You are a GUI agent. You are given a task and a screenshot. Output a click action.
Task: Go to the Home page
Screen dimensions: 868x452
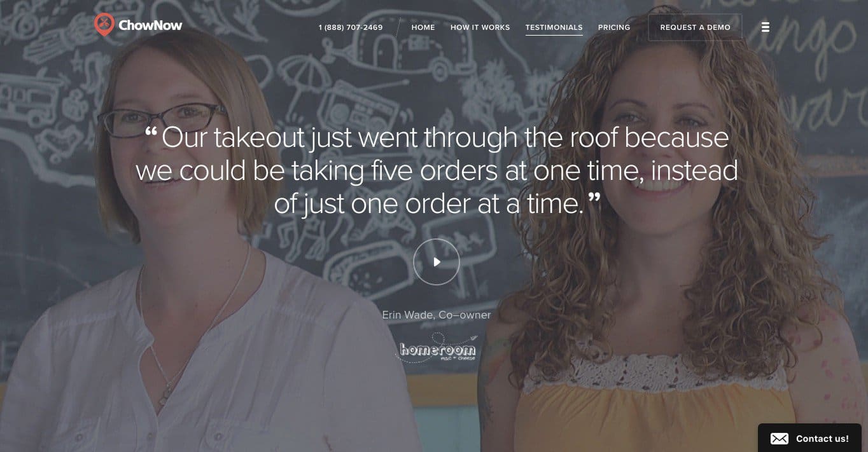tap(423, 27)
